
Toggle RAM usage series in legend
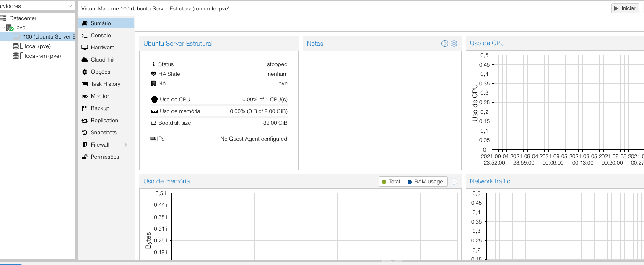tap(426, 182)
